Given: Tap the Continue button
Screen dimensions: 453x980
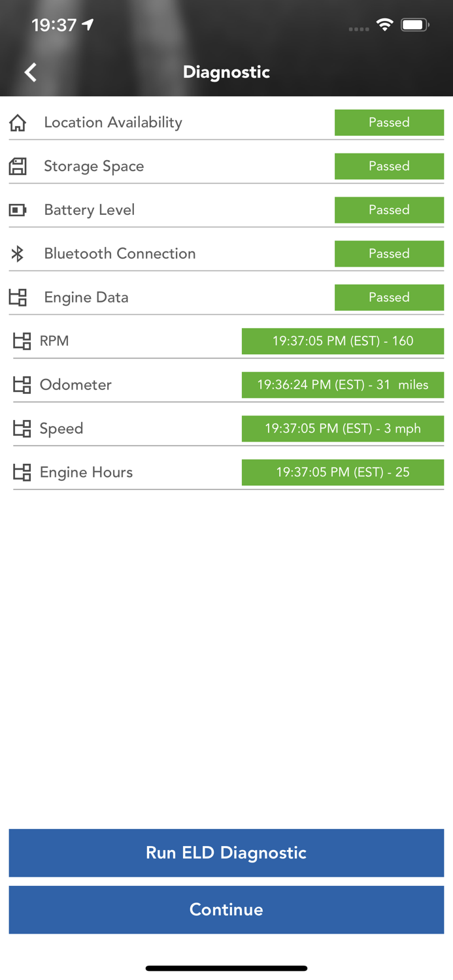Looking at the screenshot, I should (226, 909).
